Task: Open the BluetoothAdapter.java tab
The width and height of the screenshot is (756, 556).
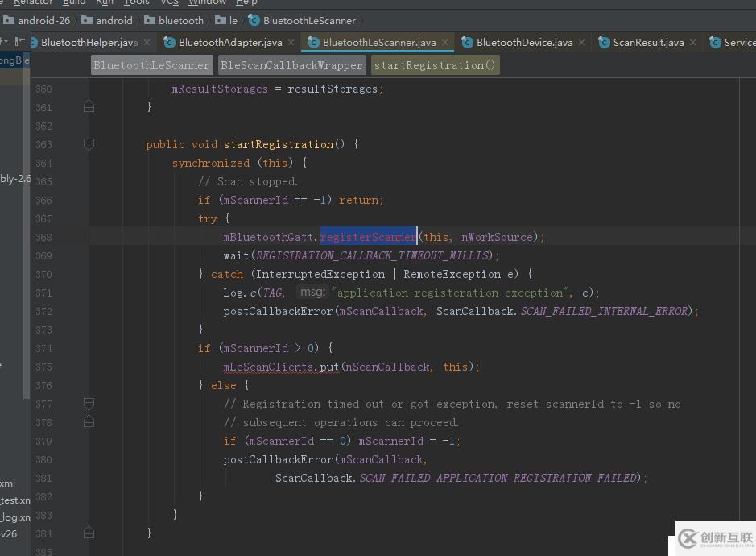Action: pos(230,43)
